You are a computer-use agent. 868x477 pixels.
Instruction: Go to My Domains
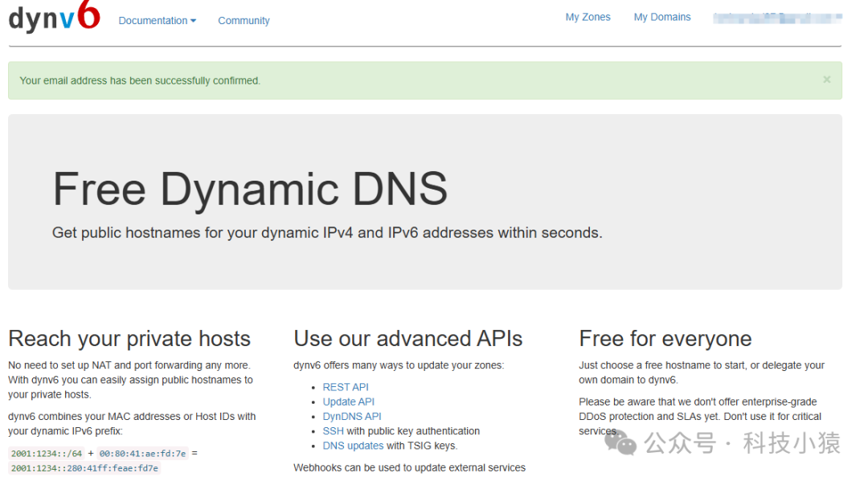(x=662, y=17)
